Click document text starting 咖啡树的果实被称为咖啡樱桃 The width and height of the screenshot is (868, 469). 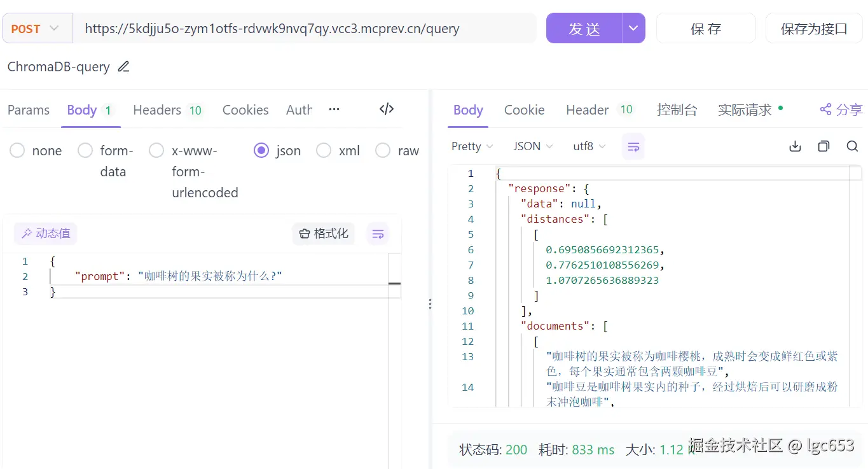[x=692, y=363]
